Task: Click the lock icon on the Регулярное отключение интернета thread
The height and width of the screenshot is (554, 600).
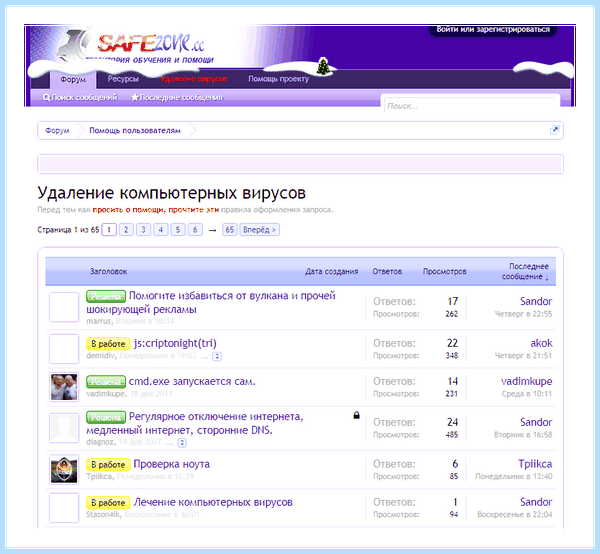Action: coord(356,415)
